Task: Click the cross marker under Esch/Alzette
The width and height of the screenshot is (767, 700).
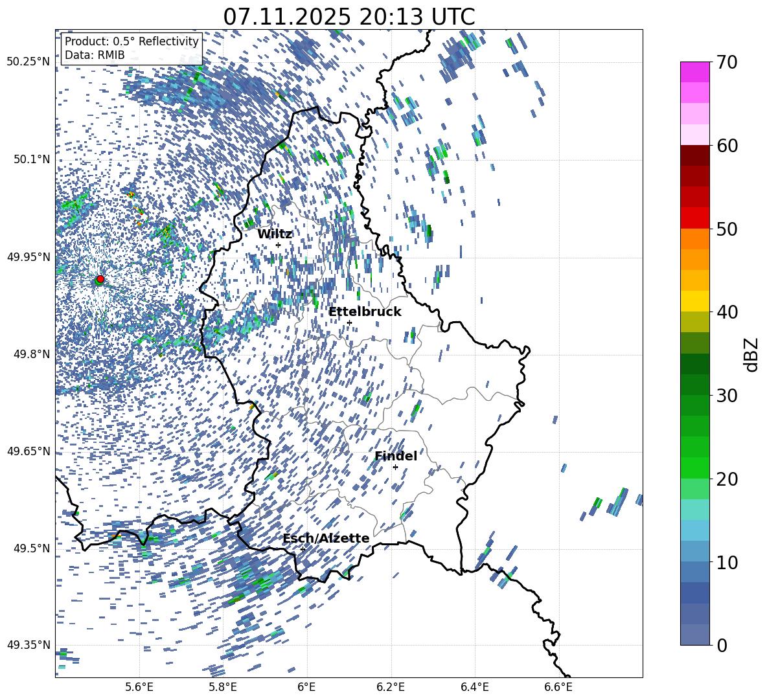Action: [x=303, y=549]
